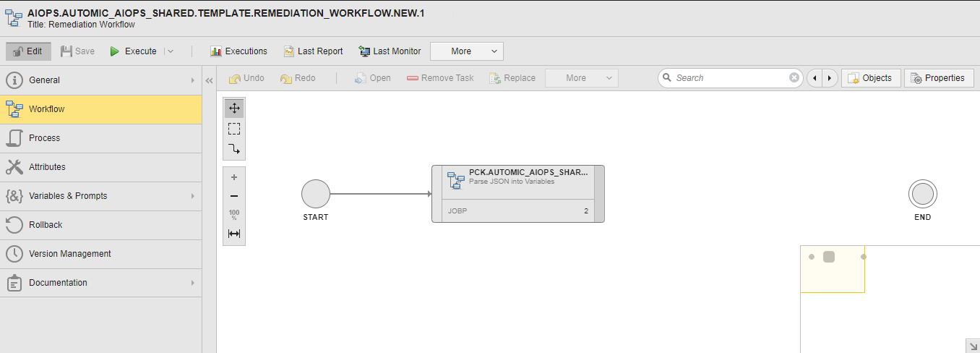
Task: Select the pan/move tool in canvas toolbar
Action: point(233,109)
